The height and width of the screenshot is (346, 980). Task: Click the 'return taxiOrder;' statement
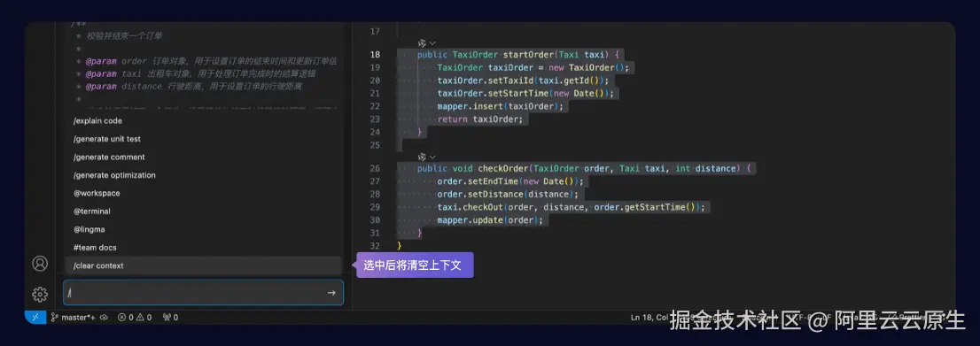pyautogui.click(x=480, y=119)
